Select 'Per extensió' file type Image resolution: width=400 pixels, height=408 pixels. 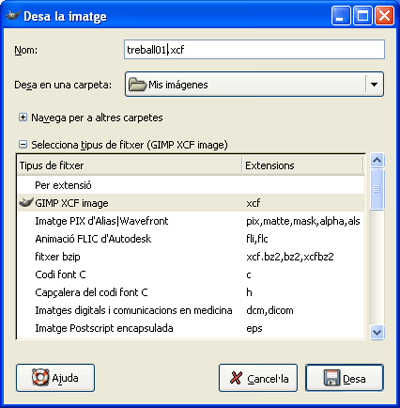tap(191, 185)
